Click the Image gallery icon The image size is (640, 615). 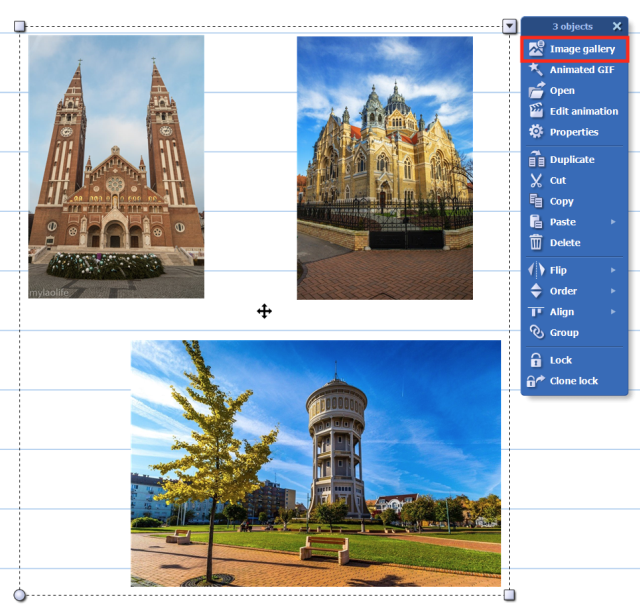[536, 49]
